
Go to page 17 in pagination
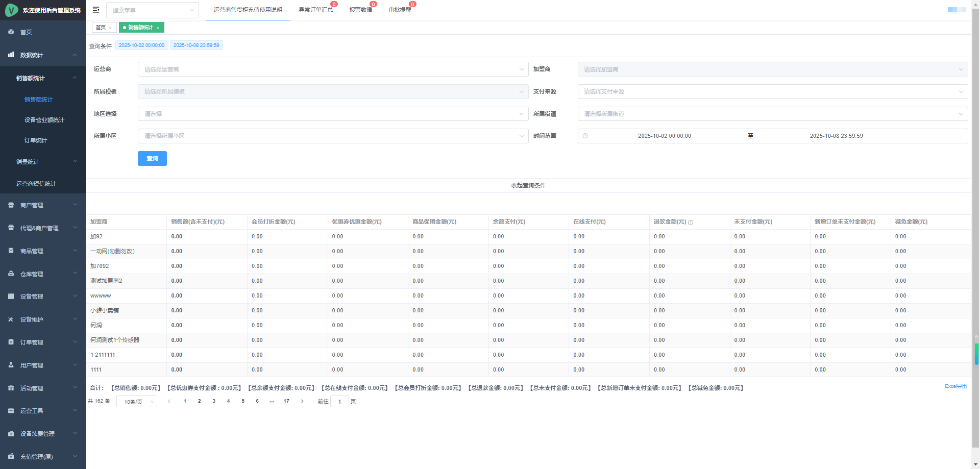pyautogui.click(x=286, y=401)
